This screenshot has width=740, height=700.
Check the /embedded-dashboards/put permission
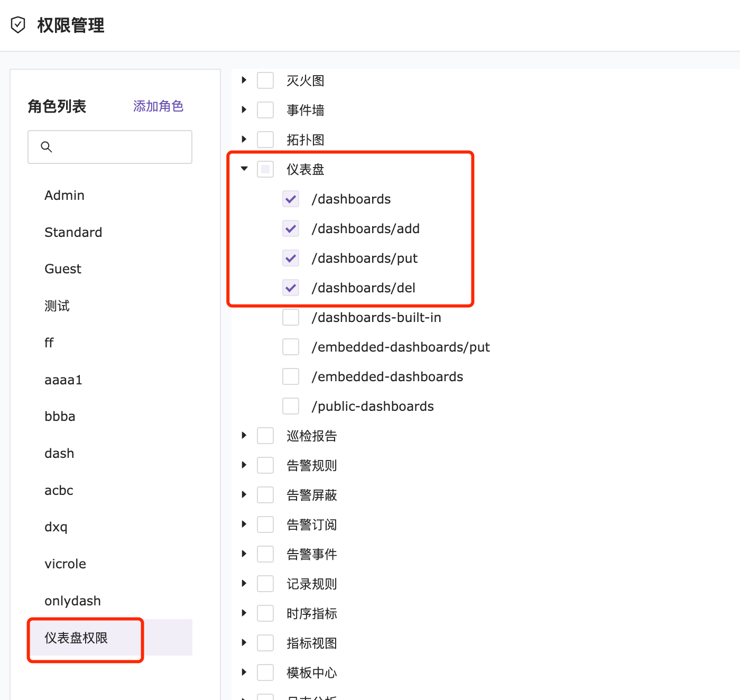click(291, 347)
